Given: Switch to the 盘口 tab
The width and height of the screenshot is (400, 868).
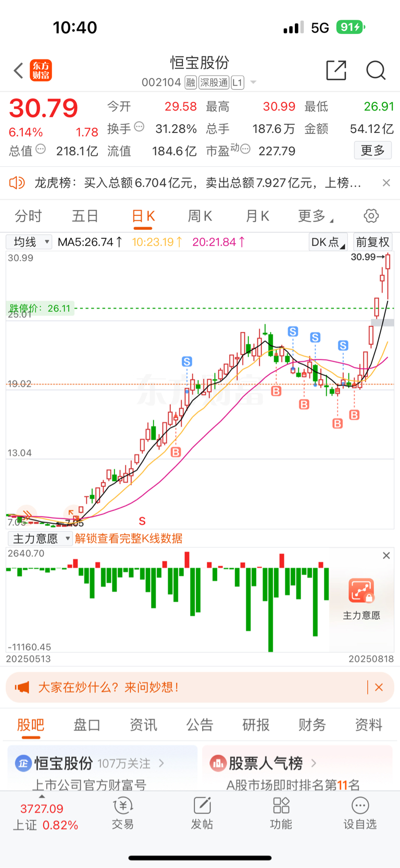Looking at the screenshot, I should tap(87, 725).
